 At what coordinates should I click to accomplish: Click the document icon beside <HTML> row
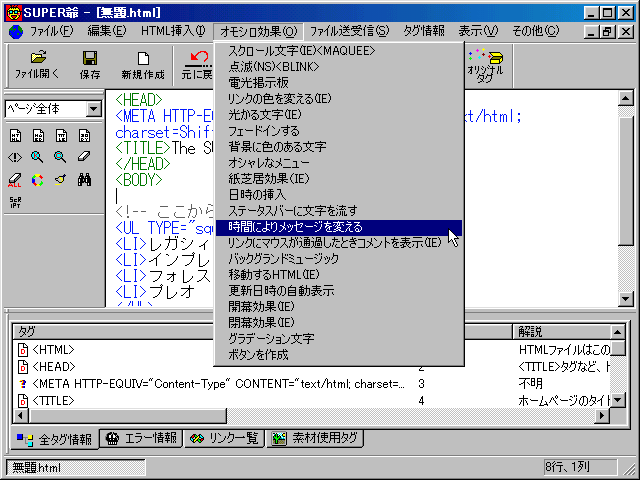tap(23, 350)
